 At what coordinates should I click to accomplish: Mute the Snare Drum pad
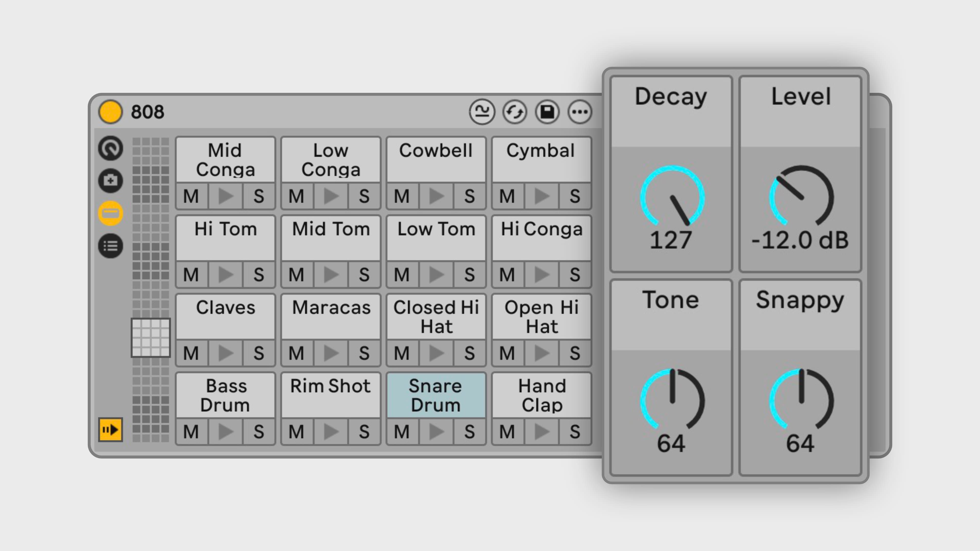tap(402, 432)
